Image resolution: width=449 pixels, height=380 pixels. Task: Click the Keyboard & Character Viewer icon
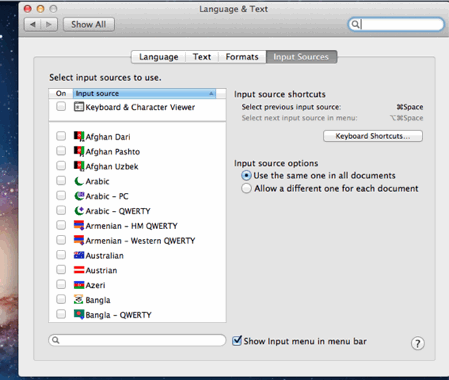(79, 107)
